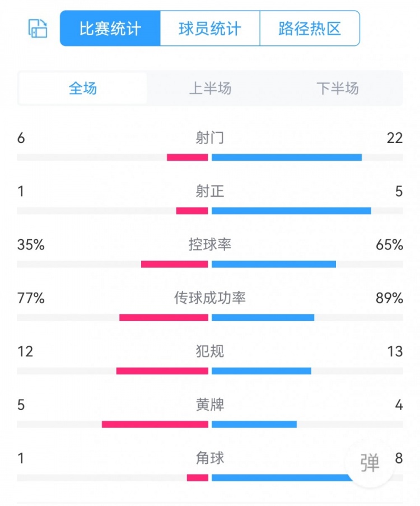Go to the 路径热区 tab
Screen dimensions: 420x506
click(x=310, y=28)
